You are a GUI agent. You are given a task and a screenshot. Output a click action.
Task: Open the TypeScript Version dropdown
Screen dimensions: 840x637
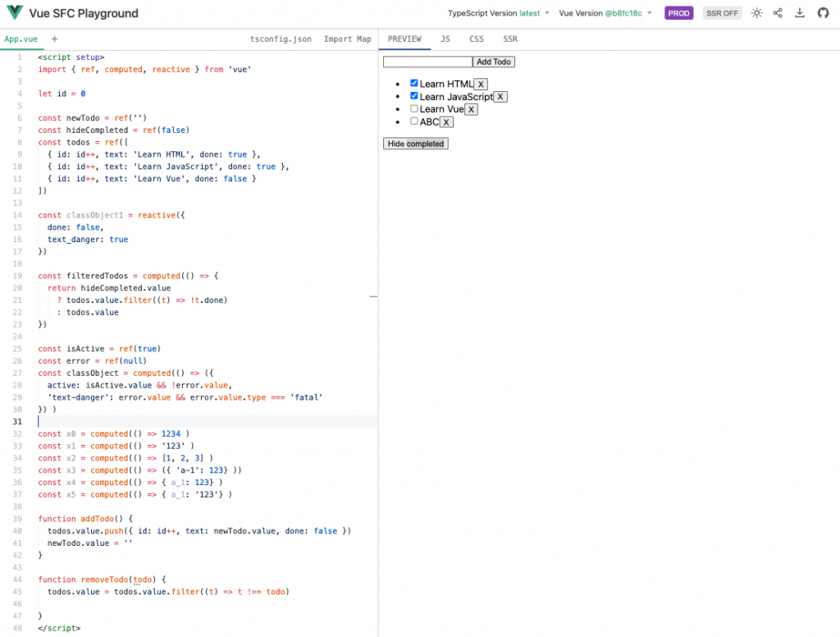(499, 13)
